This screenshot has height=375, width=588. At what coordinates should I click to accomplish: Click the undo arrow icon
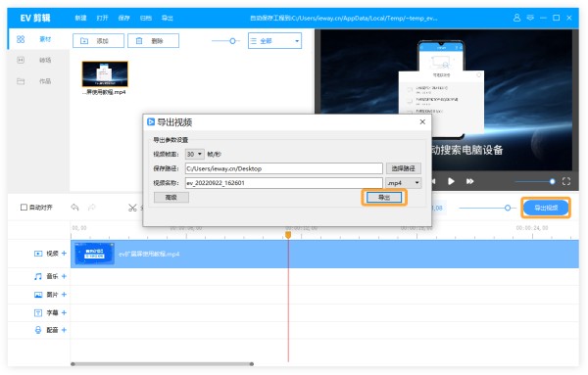click(x=75, y=207)
